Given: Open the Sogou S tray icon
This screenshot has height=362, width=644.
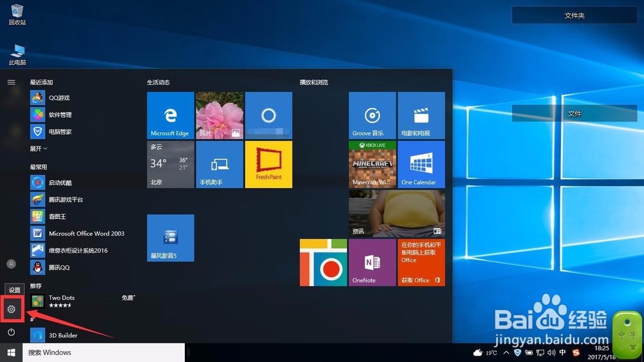Looking at the screenshot, I should pyautogui.click(x=576, y=352).
